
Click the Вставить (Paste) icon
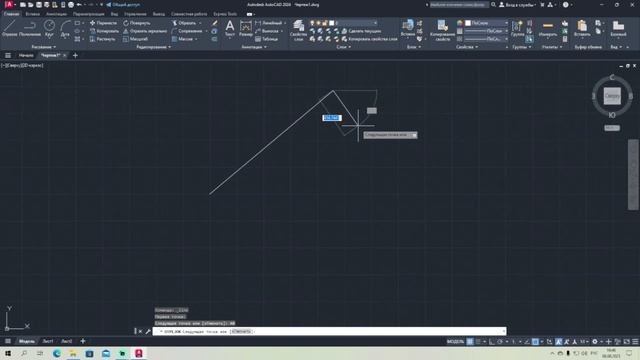pos(582,29)
